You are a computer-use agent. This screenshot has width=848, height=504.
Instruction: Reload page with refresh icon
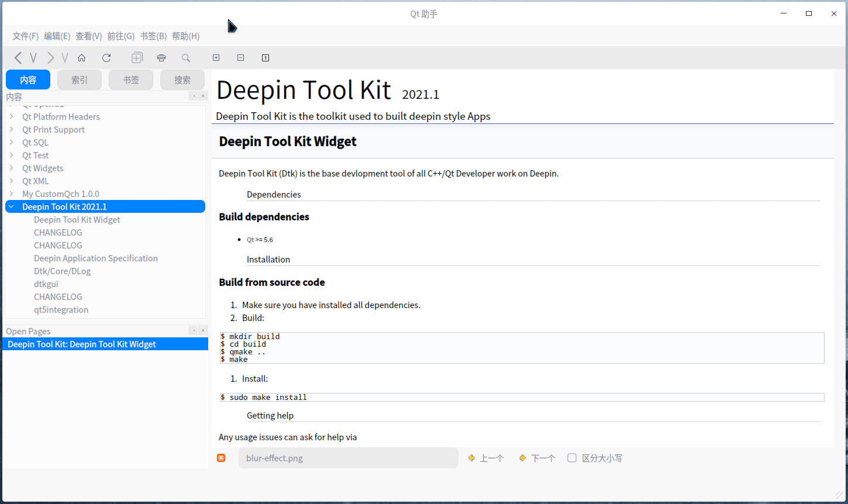coord(106,58)
